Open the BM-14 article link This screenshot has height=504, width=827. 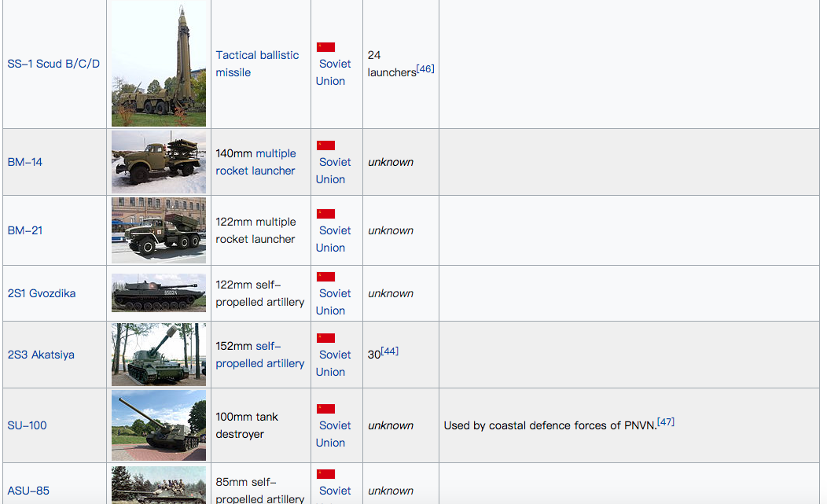pos(25,162)
